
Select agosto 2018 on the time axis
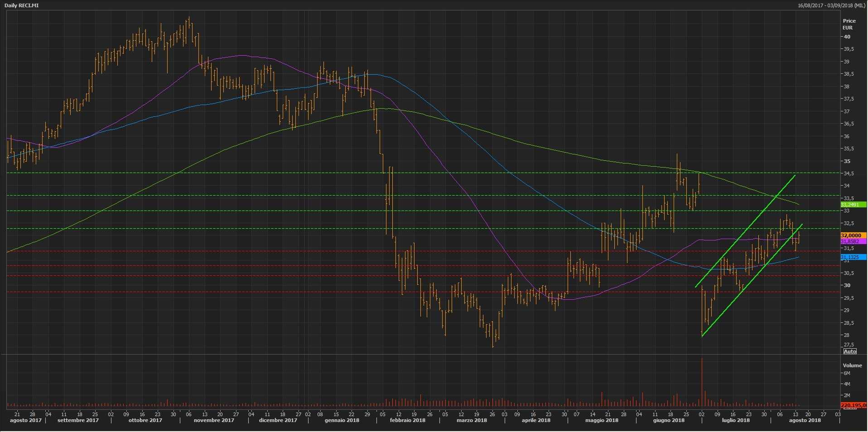[x=805, y=420]
